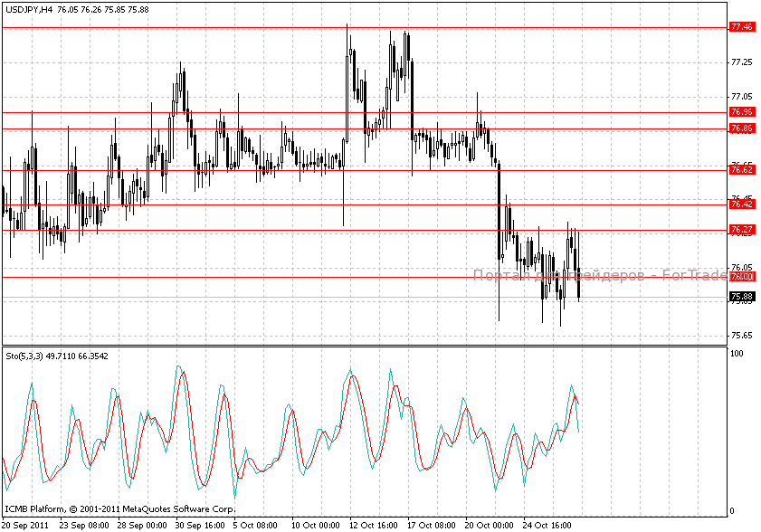This screenshot has height=532, width=761.
Task: Click the 0 value on the stochastic scale
Action: (733, 510)
